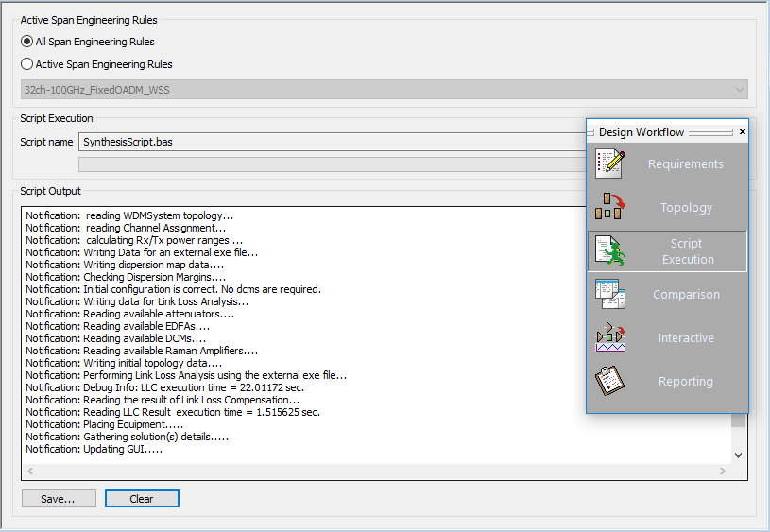
Task: Click 'Placing Equipment' log line
Action: tap(105, 424)
